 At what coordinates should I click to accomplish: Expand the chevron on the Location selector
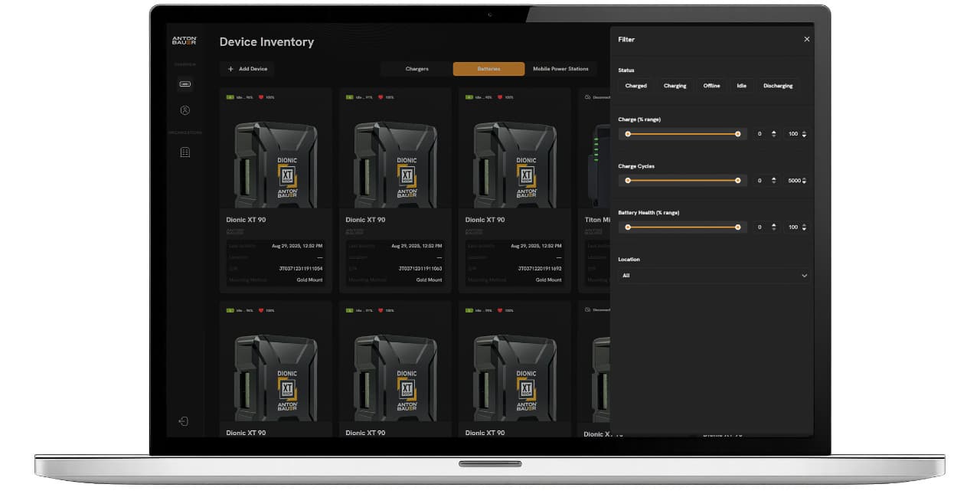pyautogui.click(x=804, y=276)
